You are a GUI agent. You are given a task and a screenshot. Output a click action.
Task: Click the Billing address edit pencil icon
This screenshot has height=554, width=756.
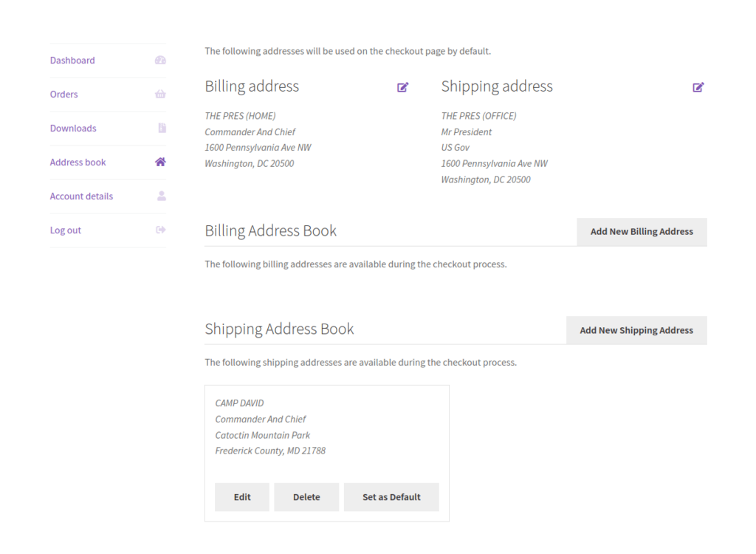coord(403,87)
